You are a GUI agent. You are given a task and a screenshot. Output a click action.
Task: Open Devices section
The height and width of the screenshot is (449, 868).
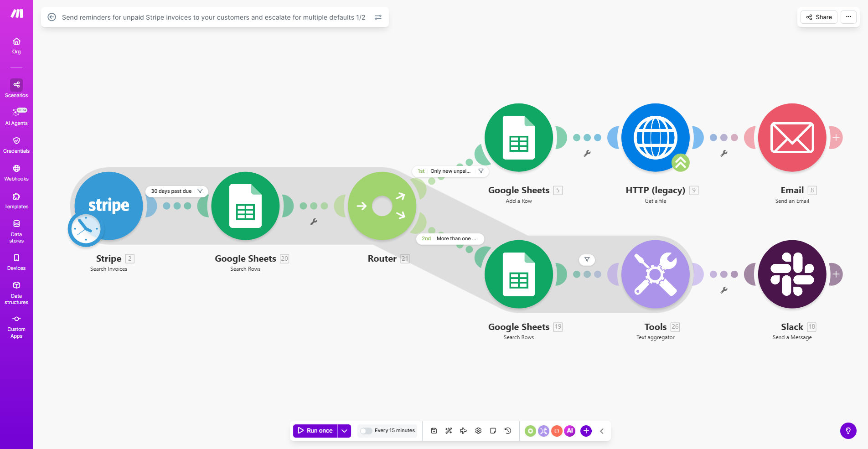(x=16, y=262)
